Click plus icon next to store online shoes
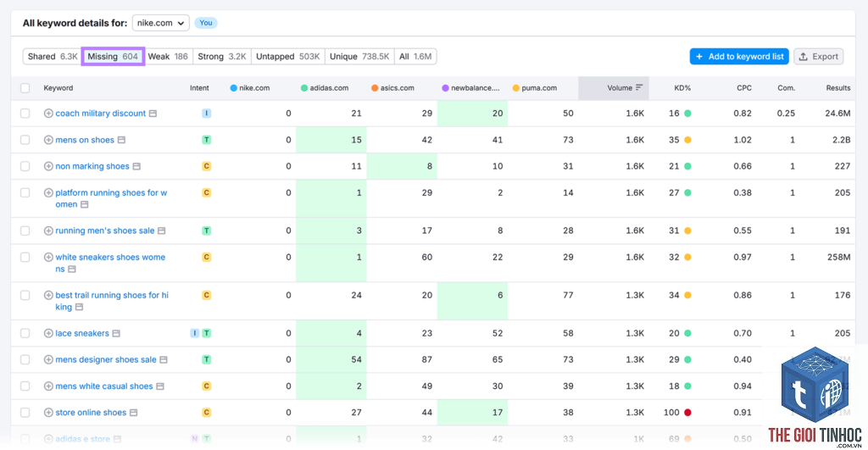This screenshot has width=868, height=450. [48, 413]
